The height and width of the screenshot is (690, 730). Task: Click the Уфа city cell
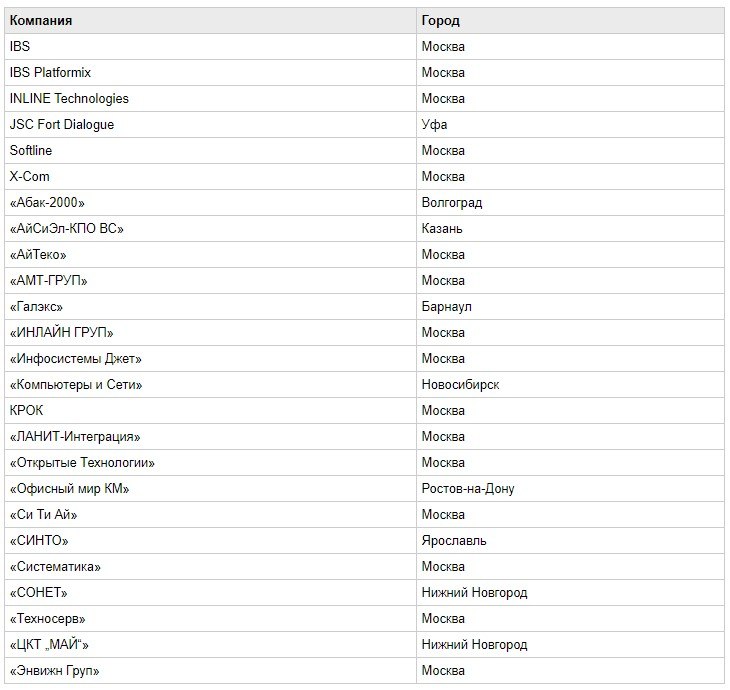pyautogui.click(x=435, y=124)
